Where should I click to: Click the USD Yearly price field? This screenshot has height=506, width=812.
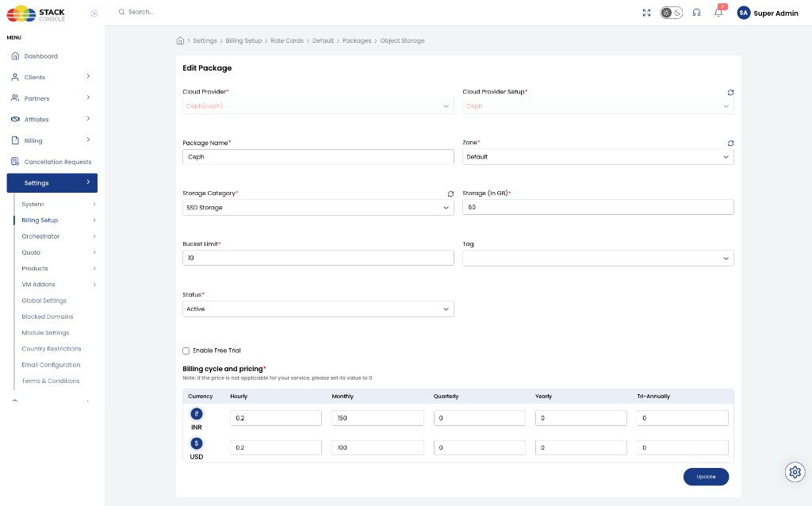(x=581, y=447)
